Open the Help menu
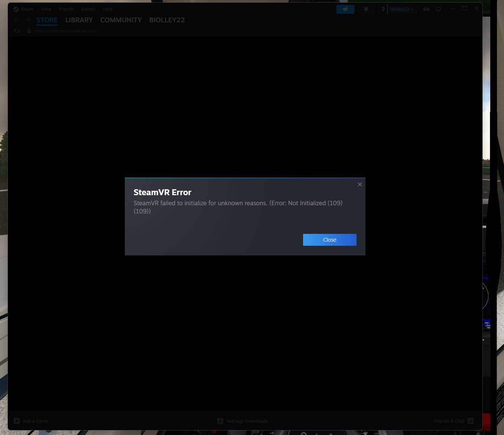The height and width of the screenshot is (435, 504). point(108,9)
